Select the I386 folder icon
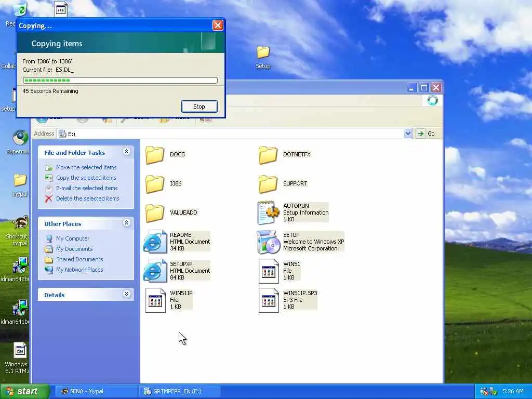 [x=155, y=184]
